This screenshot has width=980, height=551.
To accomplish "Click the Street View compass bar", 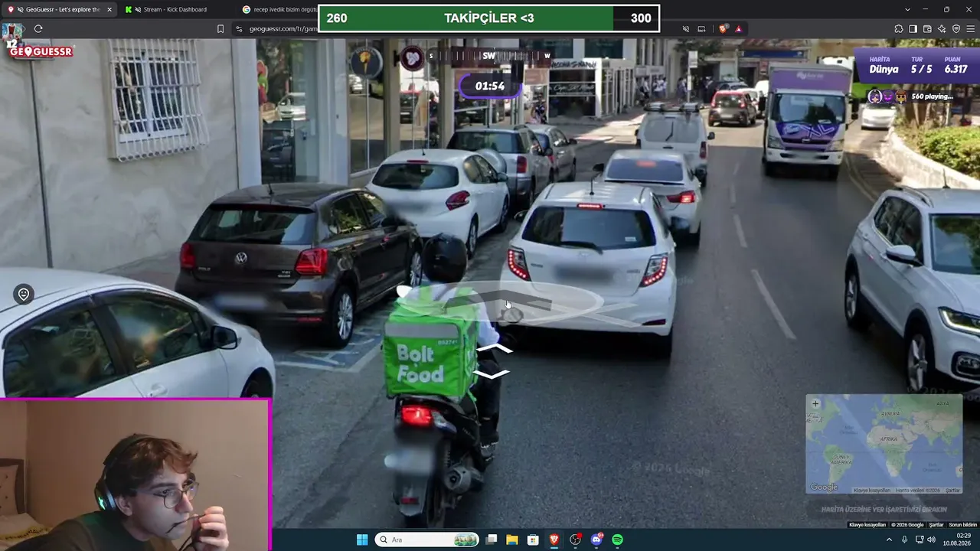I will (488, 55).
